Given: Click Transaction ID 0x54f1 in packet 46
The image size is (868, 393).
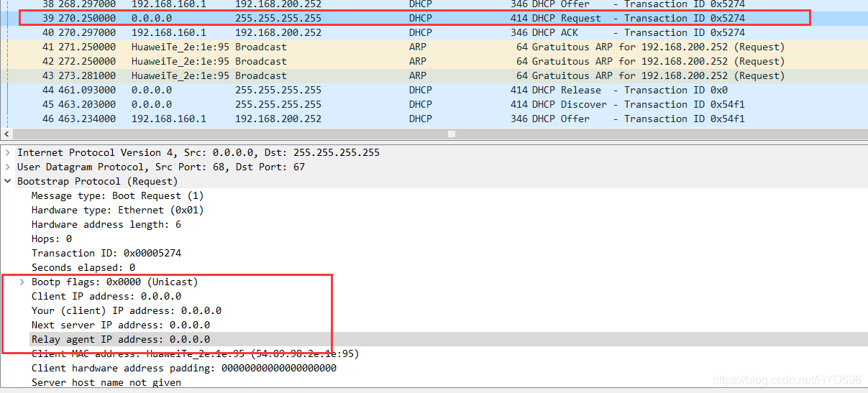Looking at the screenshot, I should [x=685, y=119].
